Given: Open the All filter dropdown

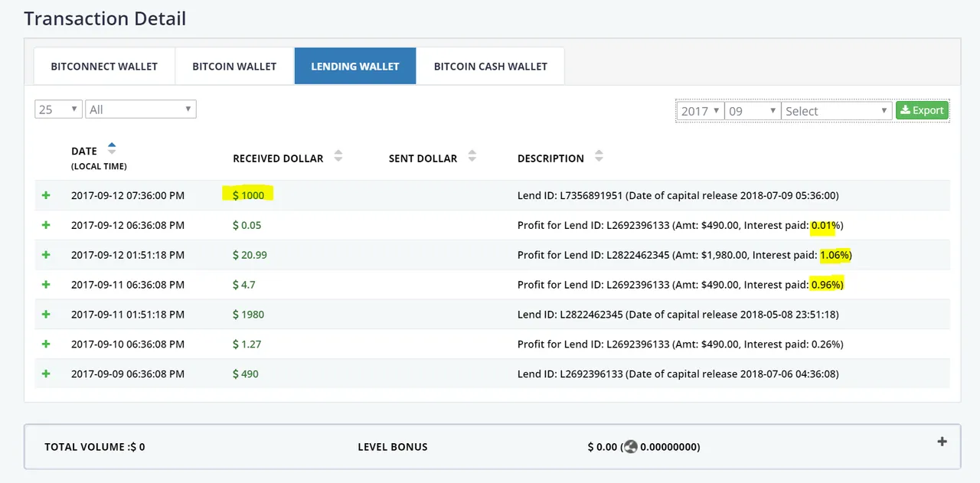Looking at the screenshot, I should (x=141, y=109).
